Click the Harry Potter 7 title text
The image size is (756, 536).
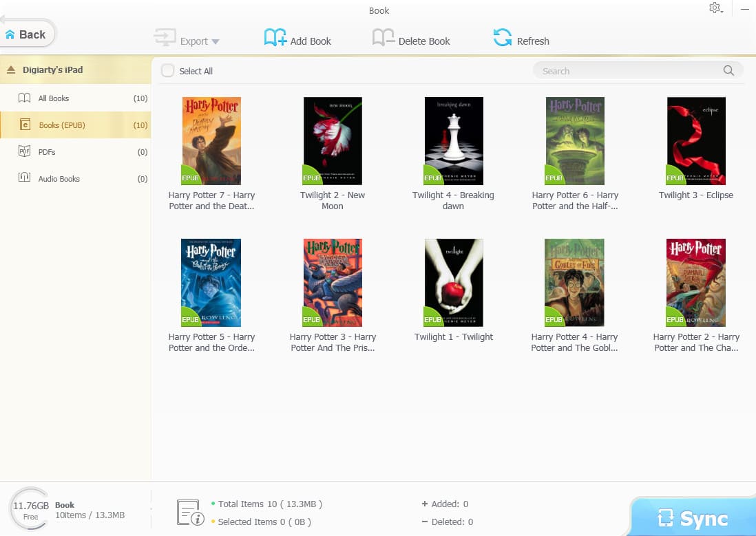(x=211, y=200)
